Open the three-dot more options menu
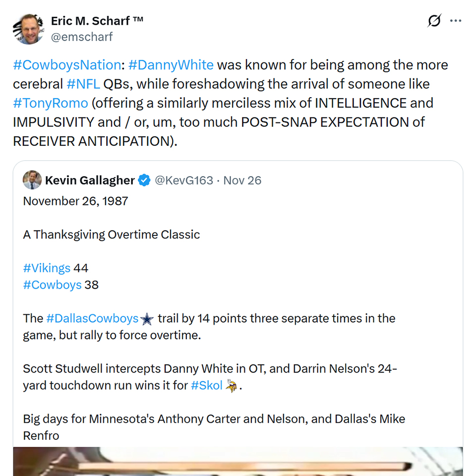The height and width of the screenshot is (476, 476). click(x=455, y=21)
